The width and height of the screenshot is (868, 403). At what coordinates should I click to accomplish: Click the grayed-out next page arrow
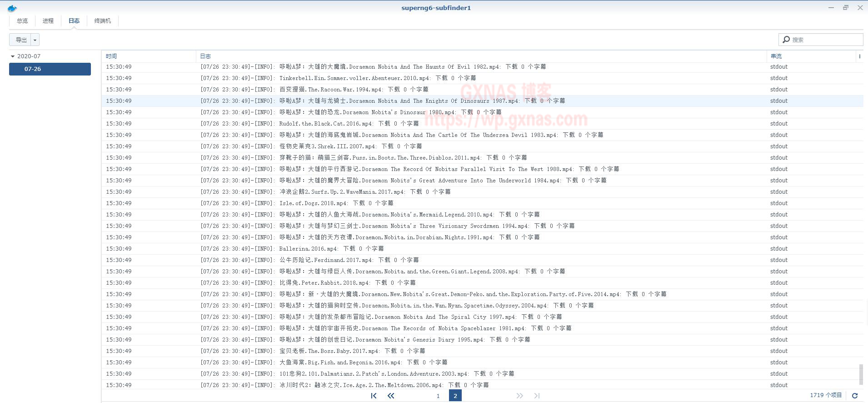pyautogui.click(x=519, y=396)
